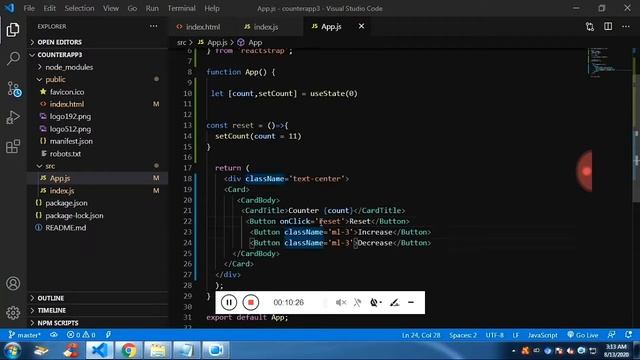Screen dimensions: 640x360
Task: Open Run and Debug view
Action: point(13,118)
